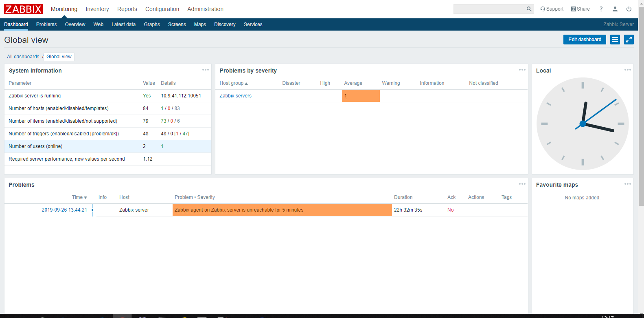Open the Administration menu
Image resolution: width=644 pixels, height=318 pixels.
[205, 9]
